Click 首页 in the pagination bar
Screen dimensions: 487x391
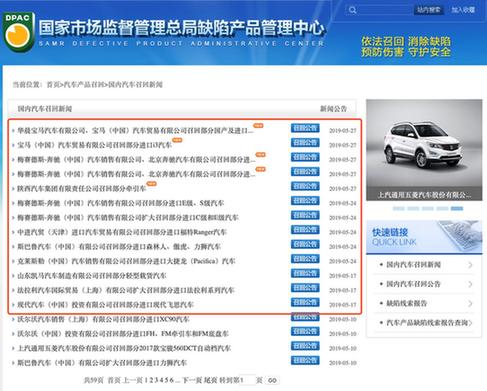(114, 380)
